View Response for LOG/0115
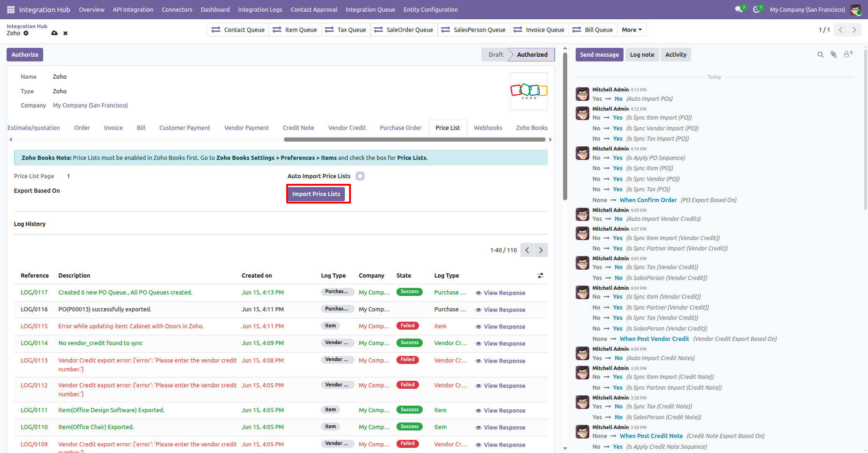Screen dimensions: 868x453 pos(500,327)
